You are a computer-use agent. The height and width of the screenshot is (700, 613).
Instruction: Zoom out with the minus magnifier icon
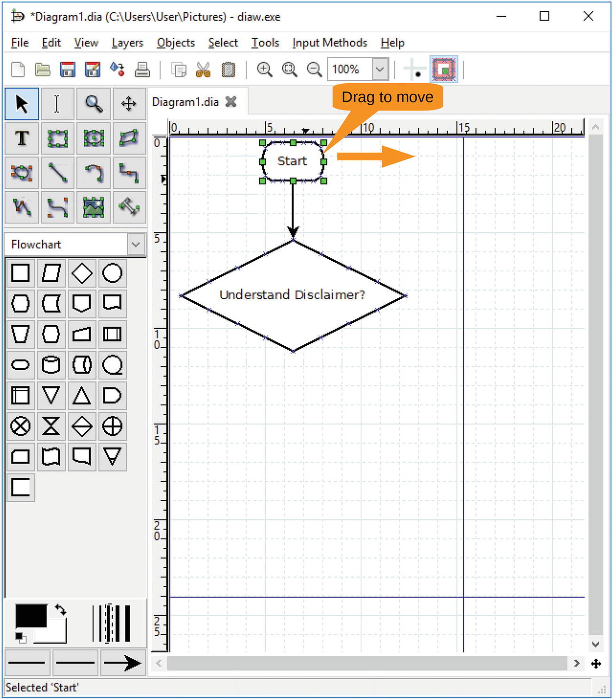coord(314,70)
